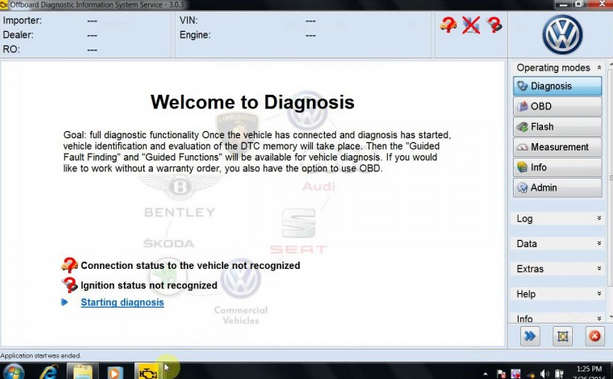Click the Importer label in header

point(22,20)
